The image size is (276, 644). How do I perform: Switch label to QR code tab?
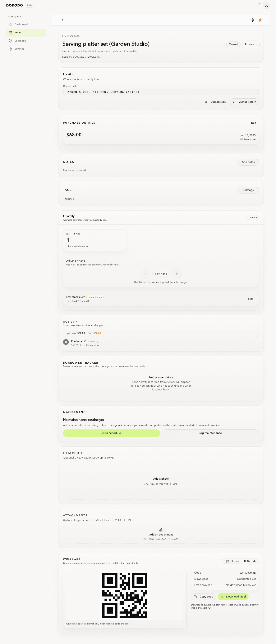coord(232,561)
